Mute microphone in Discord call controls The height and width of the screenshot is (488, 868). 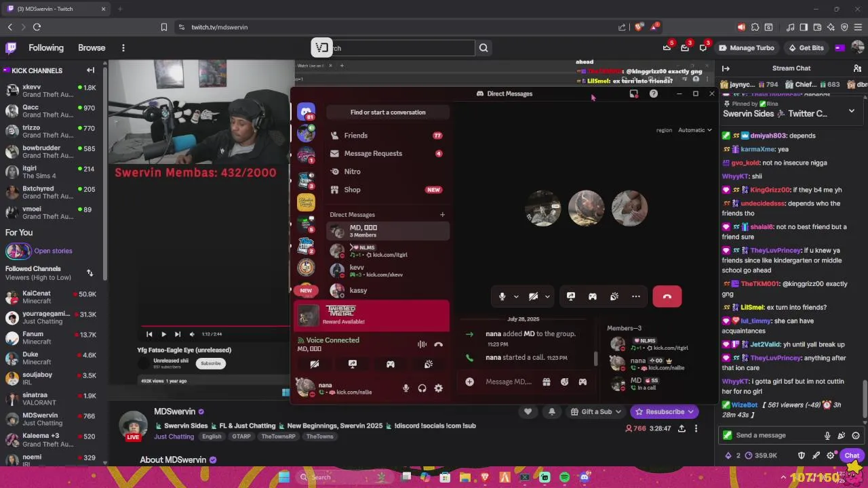[x=502, y=296]
